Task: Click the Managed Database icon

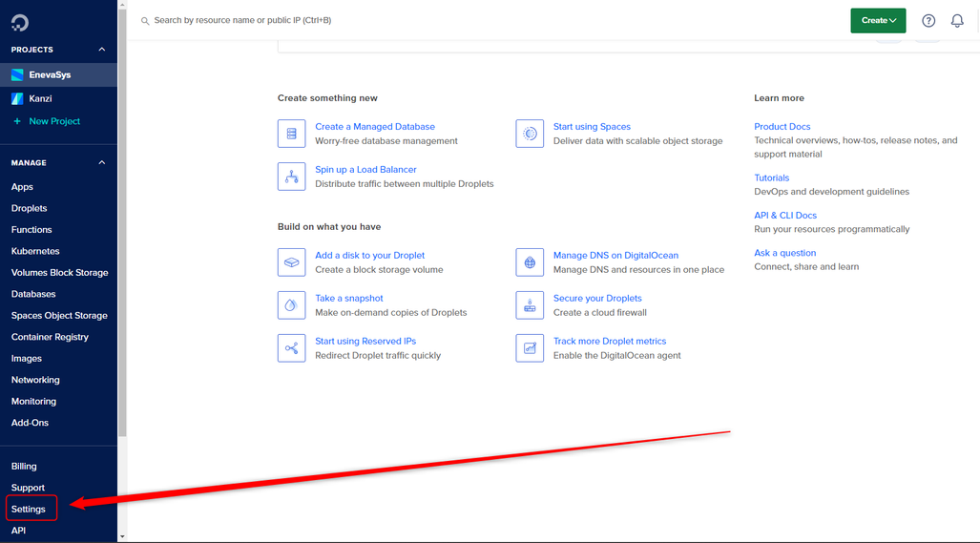Action: tap(291, 134)
